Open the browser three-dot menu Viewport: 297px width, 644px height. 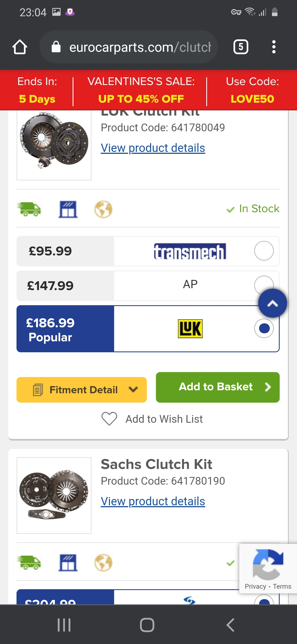(274, 47)
